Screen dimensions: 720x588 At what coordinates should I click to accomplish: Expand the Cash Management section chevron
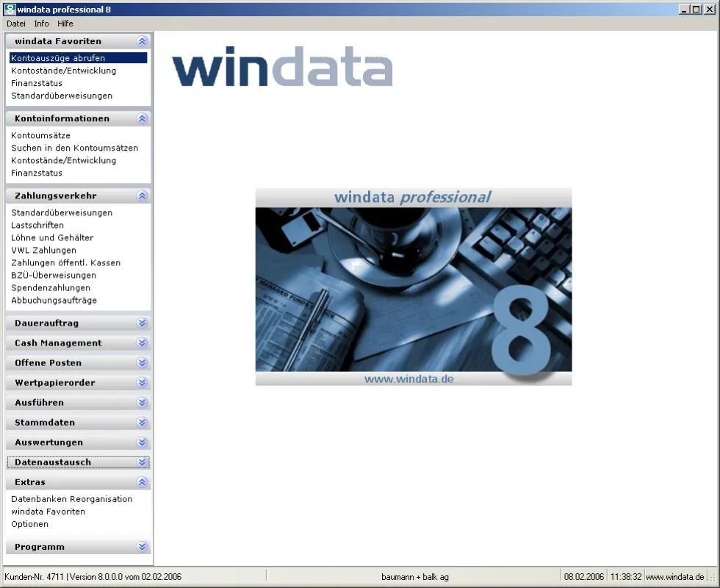[142, 343]
